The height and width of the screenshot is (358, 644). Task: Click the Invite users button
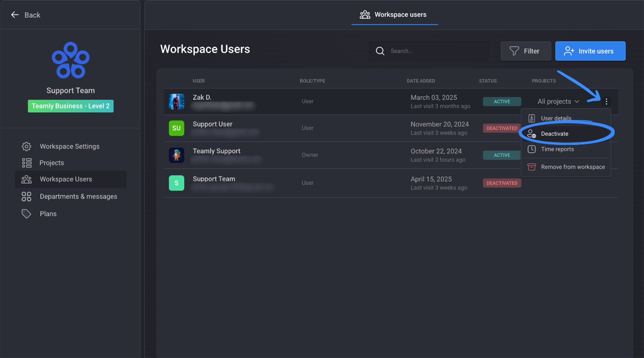590,51
